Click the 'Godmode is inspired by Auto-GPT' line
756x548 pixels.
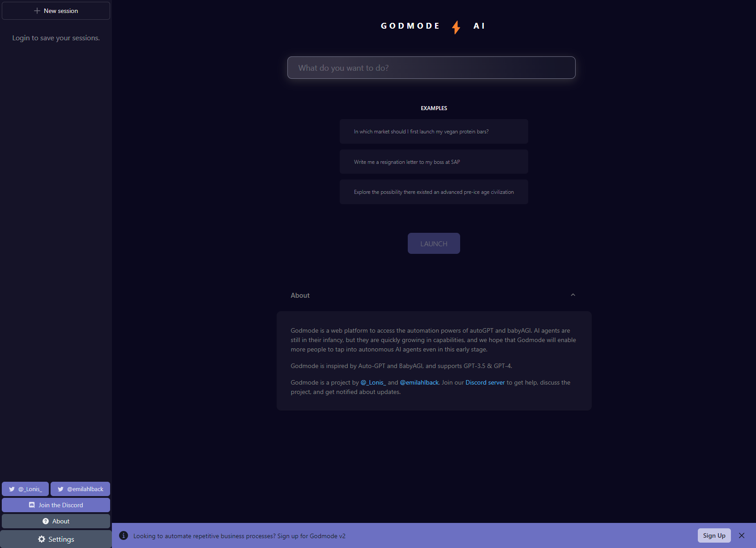[x=401, y=366]
